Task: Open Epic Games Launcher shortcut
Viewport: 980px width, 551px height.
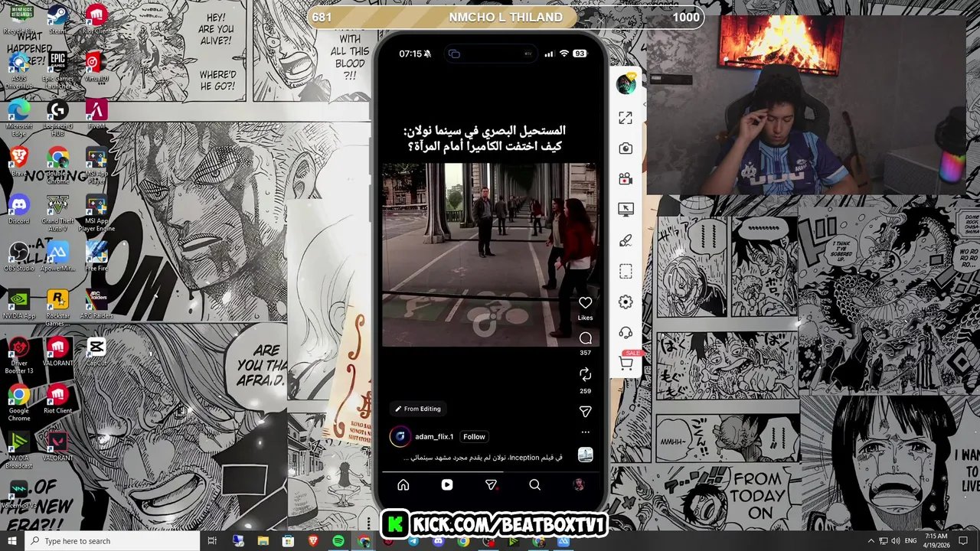Action: pyautogui.click(x=57, y=67)
